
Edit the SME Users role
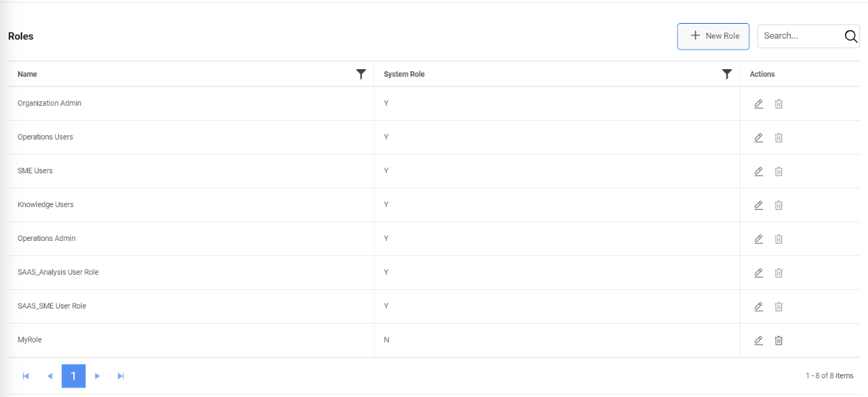point(758,171)
